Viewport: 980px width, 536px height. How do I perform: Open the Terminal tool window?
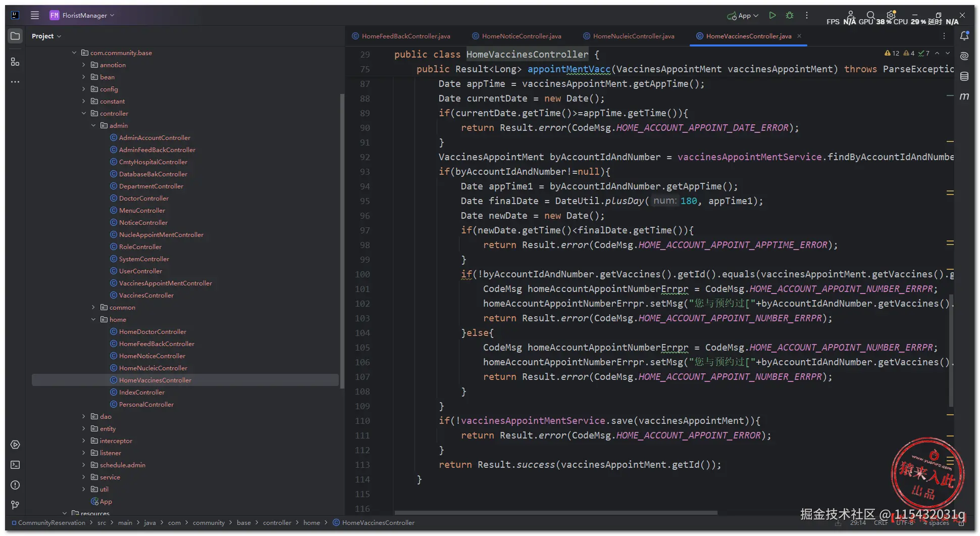click(15, 465)
